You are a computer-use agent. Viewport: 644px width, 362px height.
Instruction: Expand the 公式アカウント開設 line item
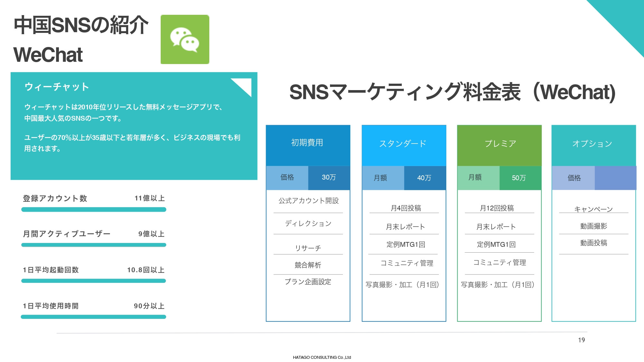coord(308,200)
